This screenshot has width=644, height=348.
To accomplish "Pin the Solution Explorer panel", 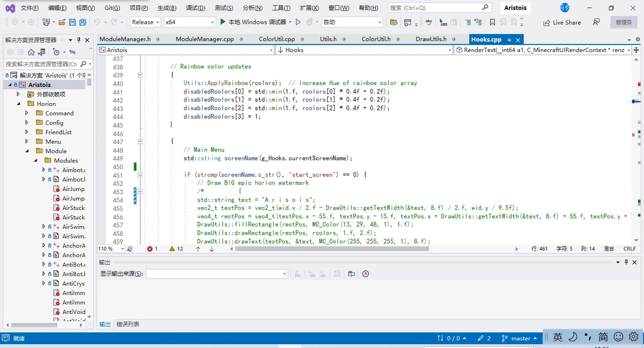I will point(79,40).
